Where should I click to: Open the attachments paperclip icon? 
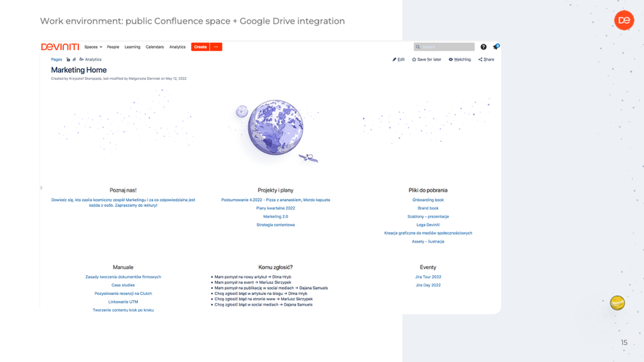tap(74, 59)
